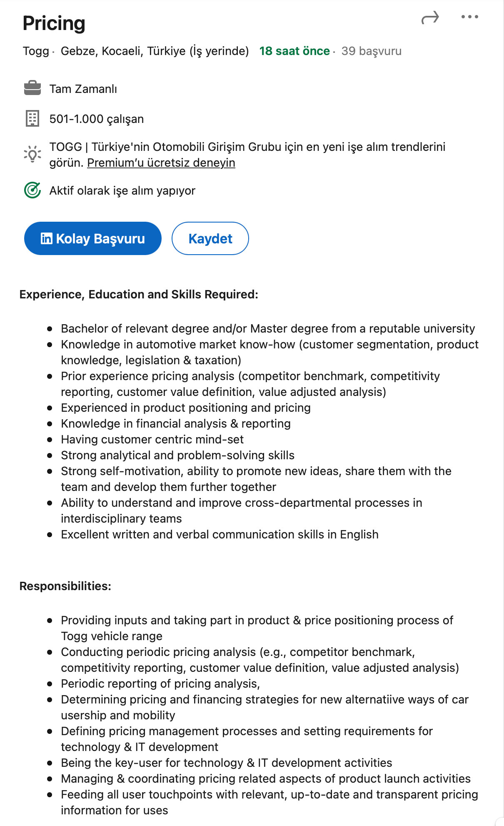
Task: Click the 39 başvuru applicant count
Action: (371, 51)
